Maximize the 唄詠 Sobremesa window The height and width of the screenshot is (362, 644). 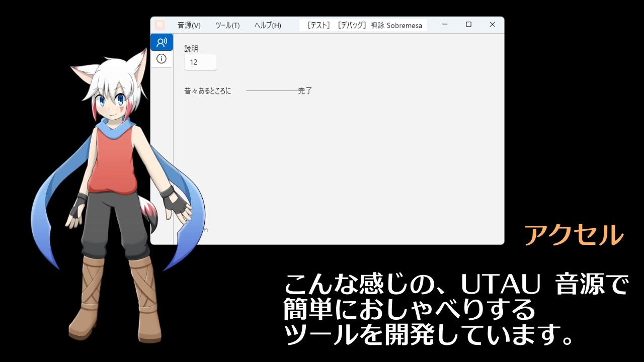468,25
